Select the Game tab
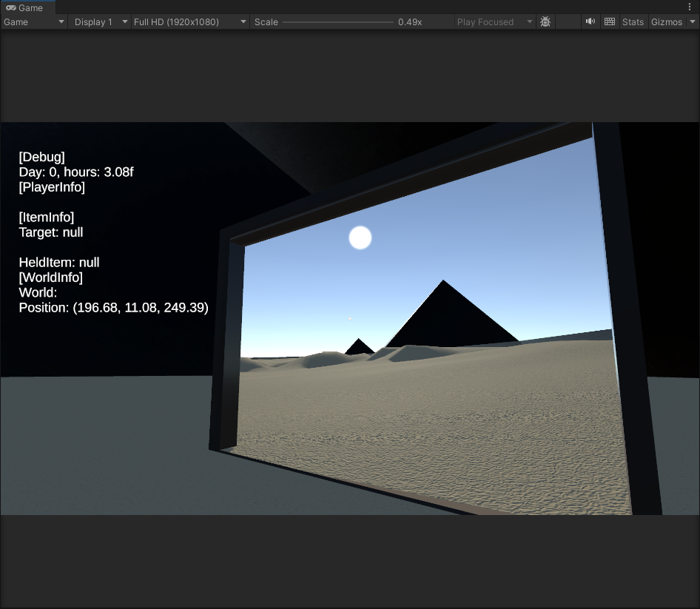Viewport: 700px width, 609px height. point(27,7)
